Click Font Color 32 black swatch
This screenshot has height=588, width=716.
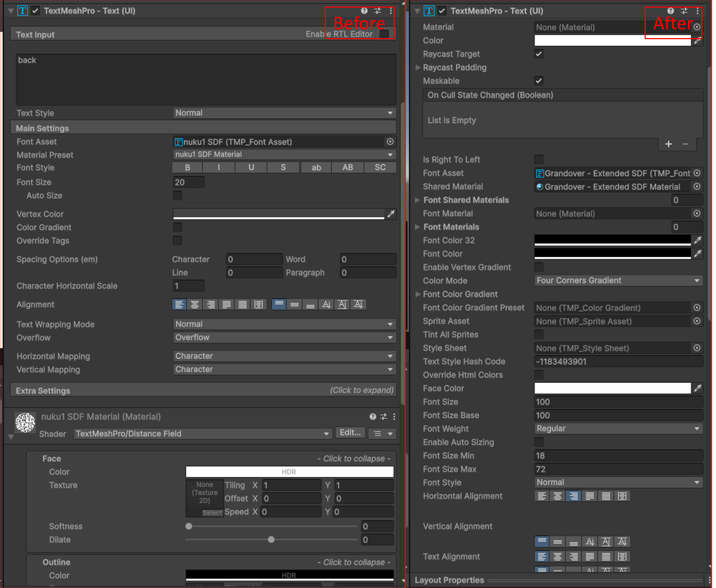[612, 240]
